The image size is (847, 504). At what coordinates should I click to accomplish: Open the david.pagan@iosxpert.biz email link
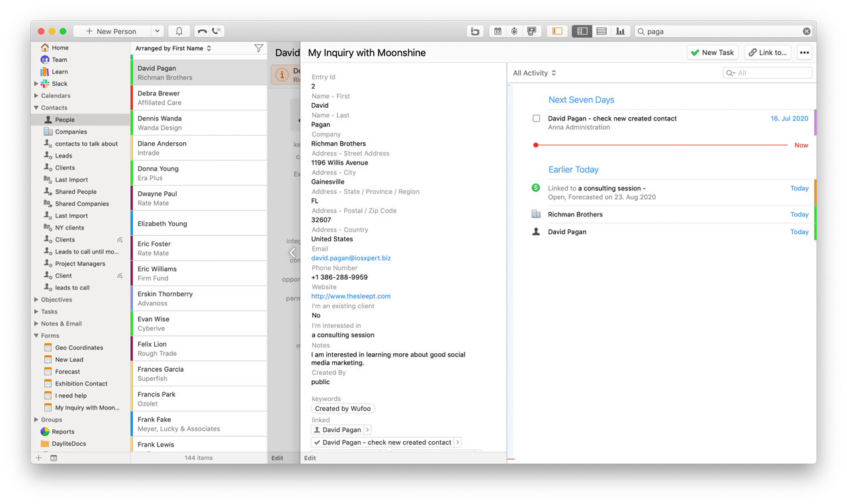click(x=351, y=258)
